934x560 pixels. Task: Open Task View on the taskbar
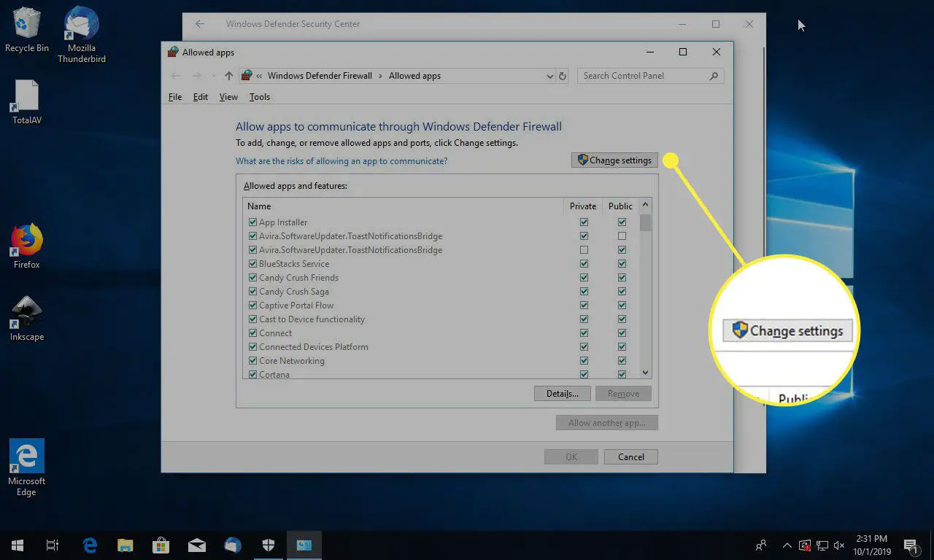coord(53,545)
